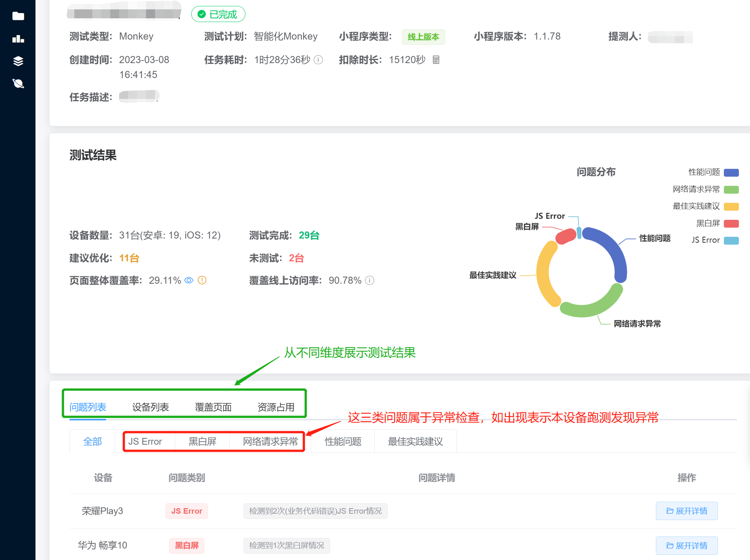Image resolution: width=750 pixels, height=560 pixels.
Task: Select the 性能问题 filter tab
Action: pos(343,441)
